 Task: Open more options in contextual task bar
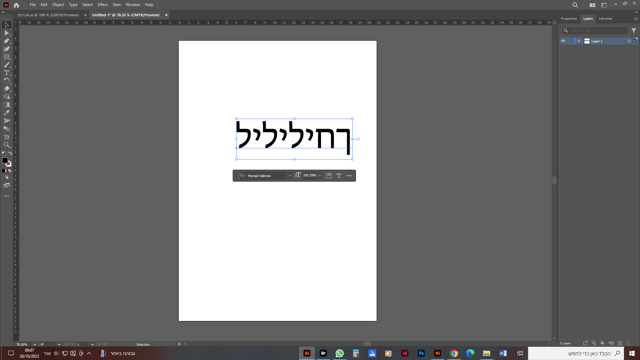pos(349,176)
